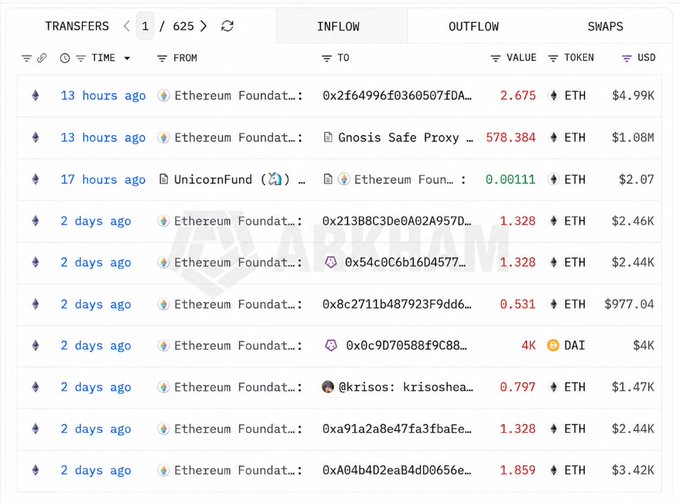Click the purple icon beside 0x0c9D70588f9C88
Image resolution: width=680 pixels, height=503 pixels.
pos(331,345)
